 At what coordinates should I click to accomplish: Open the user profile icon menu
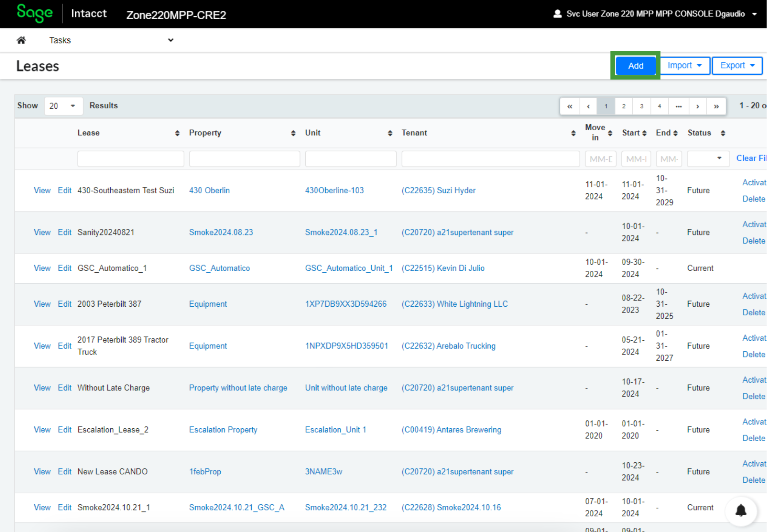coord(557,14)
